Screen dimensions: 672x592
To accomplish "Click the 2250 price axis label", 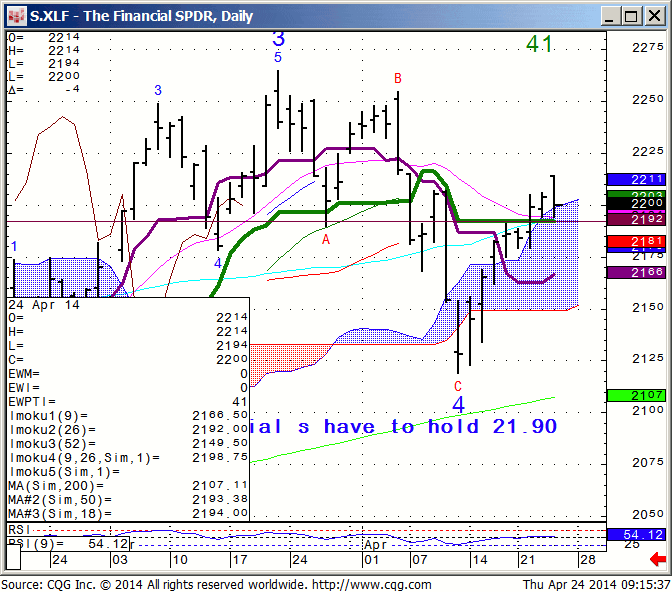I will pyautogui.click(x=648, y=99).
